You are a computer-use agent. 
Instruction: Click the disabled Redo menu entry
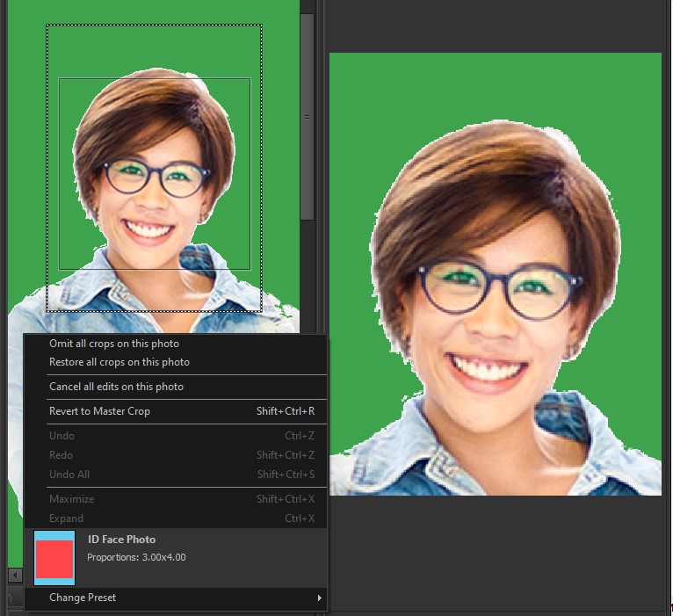click(62, 455)
